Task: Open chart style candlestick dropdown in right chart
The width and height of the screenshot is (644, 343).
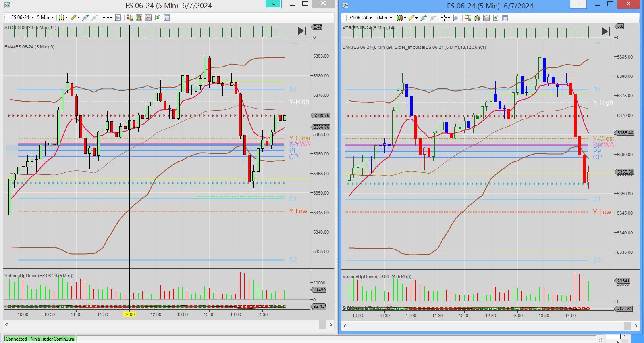Action: [401, 18]
